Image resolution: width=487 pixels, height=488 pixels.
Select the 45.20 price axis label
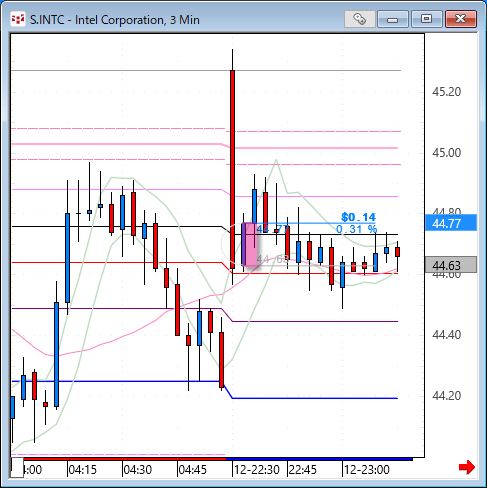click(x=446, y=92)
